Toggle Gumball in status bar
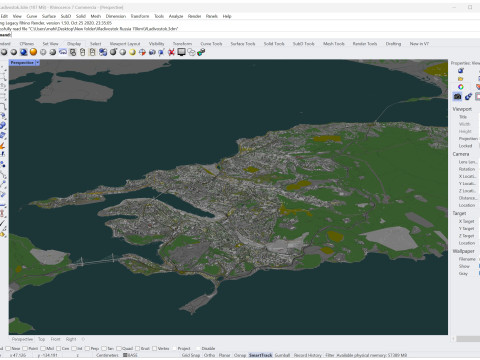Viewport: 480px width, 360px height. click(x=282, y=355)
